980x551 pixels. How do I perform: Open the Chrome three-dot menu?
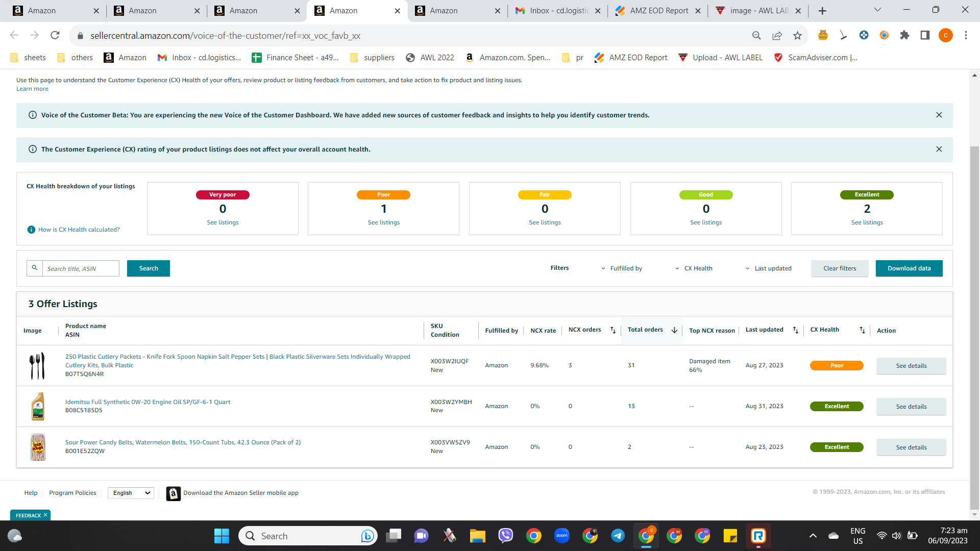click(x=966, y=35)
